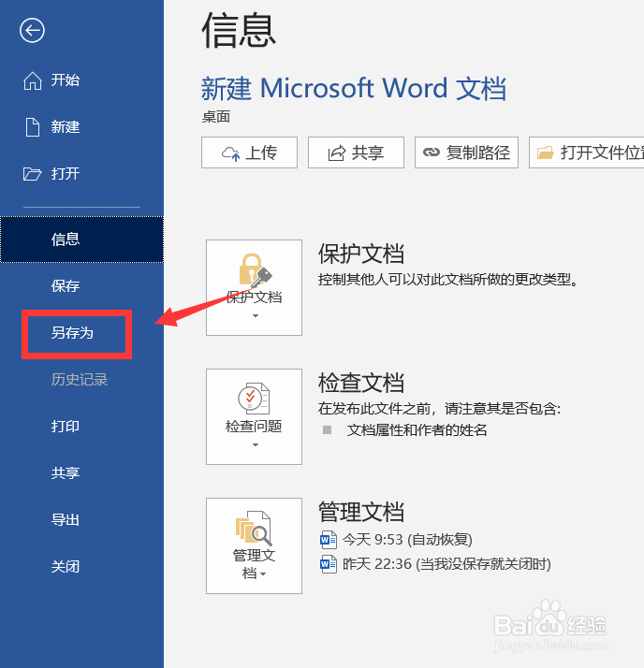Click 新建 text in the sidebar

(x=66, y=127)
